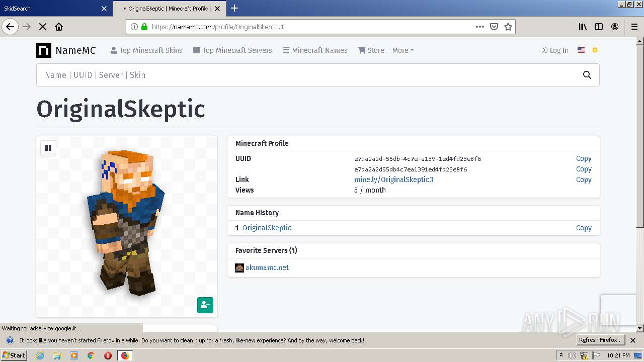Copy the name OriginalSkeptic in Name History
The width and height of the screenshot is (644, 362).
584,228
